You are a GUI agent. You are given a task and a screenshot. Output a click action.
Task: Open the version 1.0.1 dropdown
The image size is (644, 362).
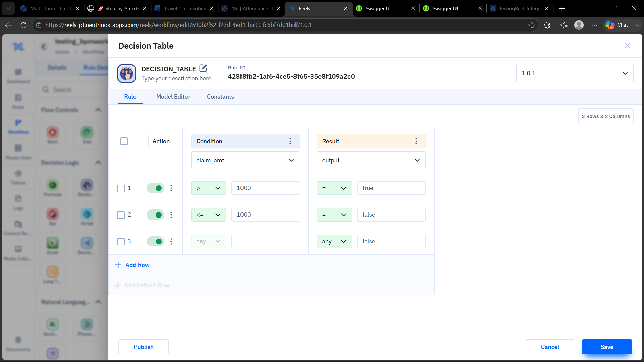[575, 73]
